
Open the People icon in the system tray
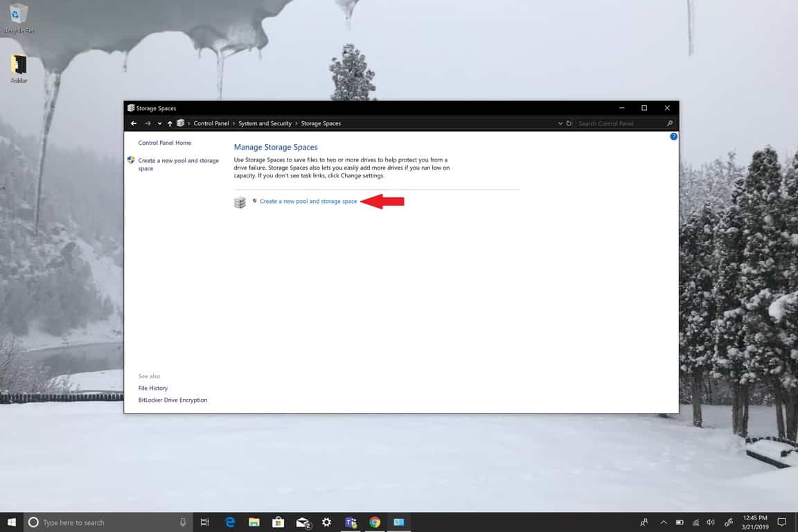pyautogui.click(x=644, y=522)
